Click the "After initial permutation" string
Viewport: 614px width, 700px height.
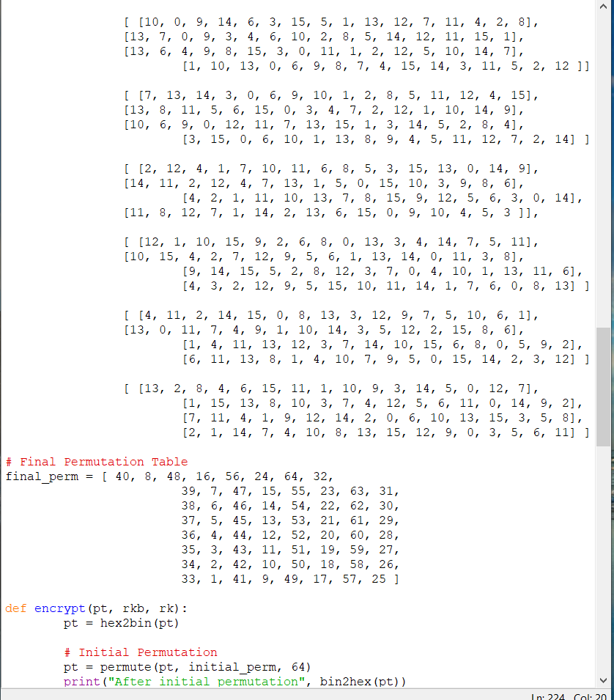pyautogui.click(x=207, y=682)
